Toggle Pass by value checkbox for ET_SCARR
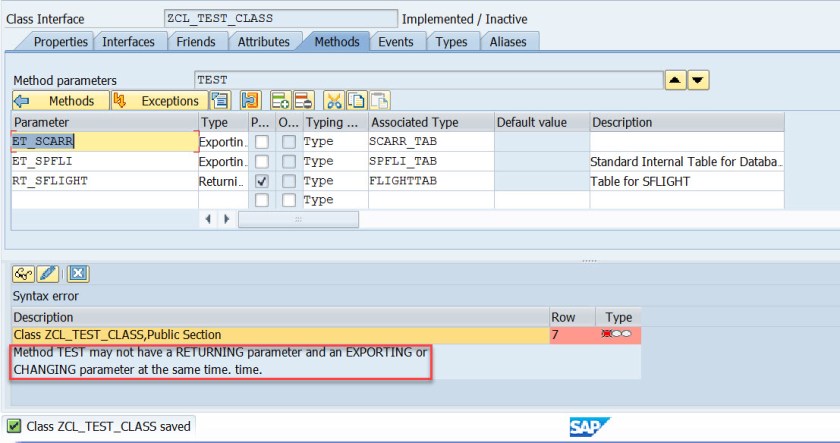Screen dimensions: 840x443 [x=262, y=142]
